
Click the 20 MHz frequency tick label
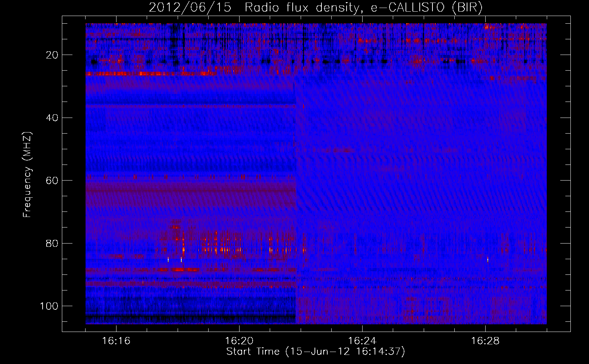(52, 55)
